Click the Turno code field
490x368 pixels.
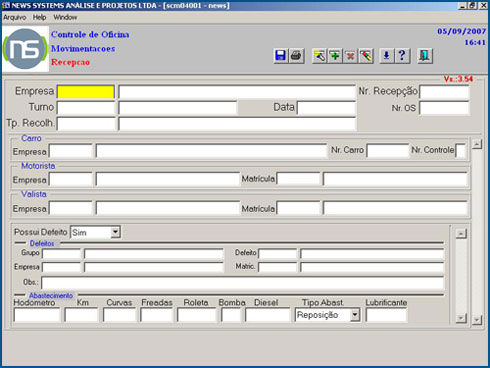point(86,108)
